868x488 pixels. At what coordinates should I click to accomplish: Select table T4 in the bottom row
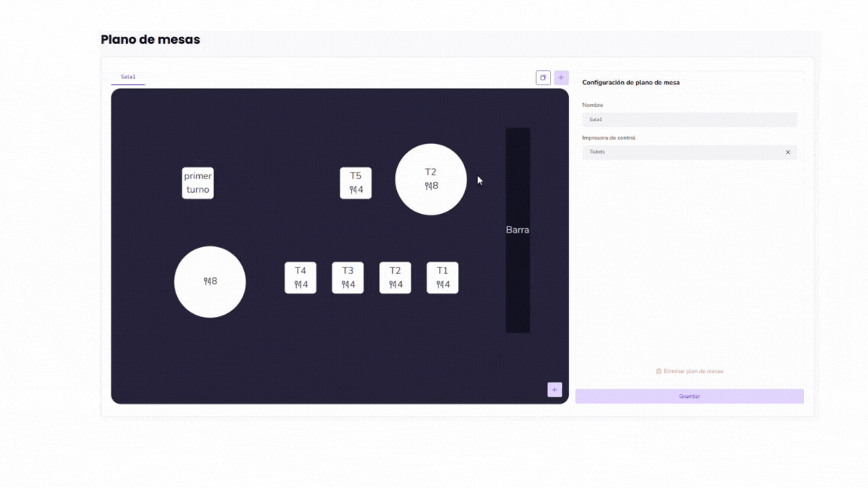coord(301,278)
